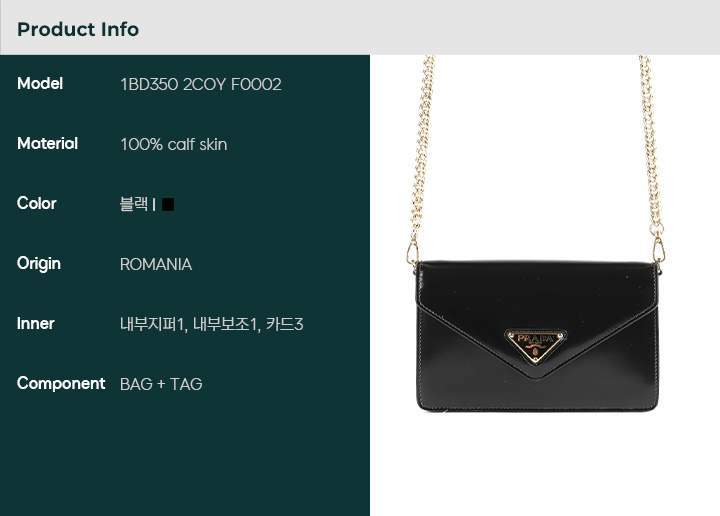Select the inner compartments text 내부지퍼1
720x516 pixels.
[x=152, y=324]
